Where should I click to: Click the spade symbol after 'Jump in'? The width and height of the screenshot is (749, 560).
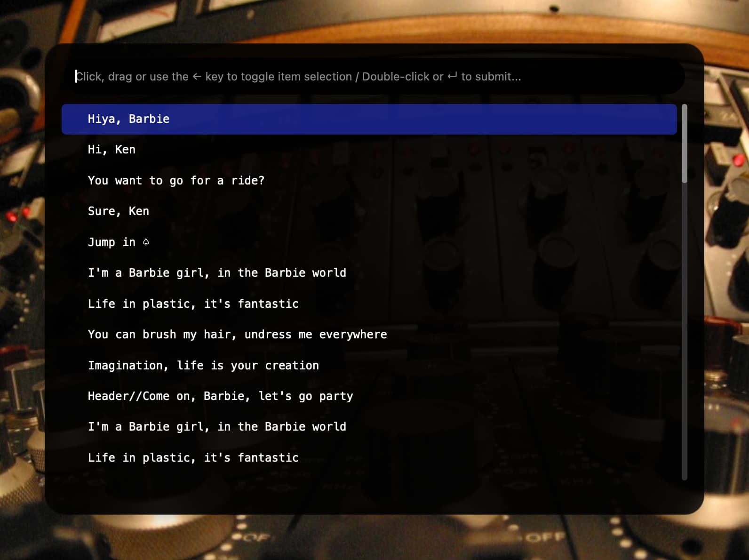pos(146,242)
